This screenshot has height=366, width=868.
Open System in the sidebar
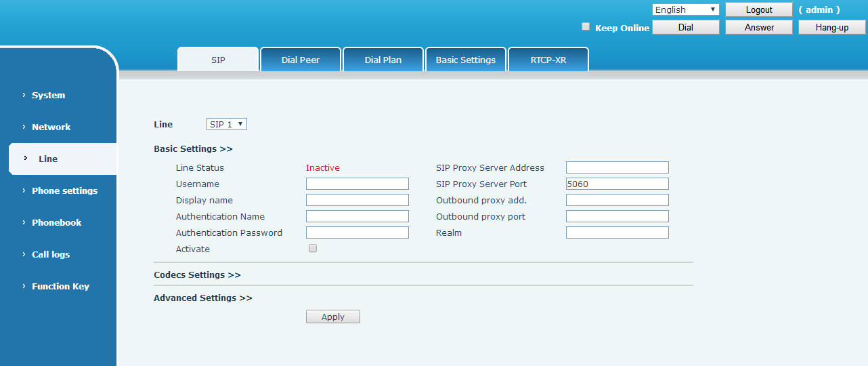tap(49, 96)
